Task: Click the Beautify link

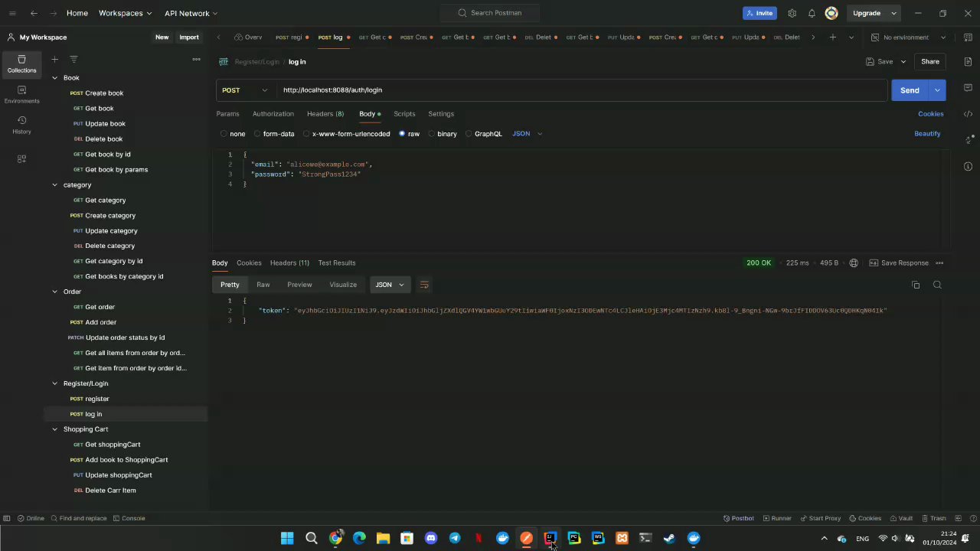Action: [927, 134]
